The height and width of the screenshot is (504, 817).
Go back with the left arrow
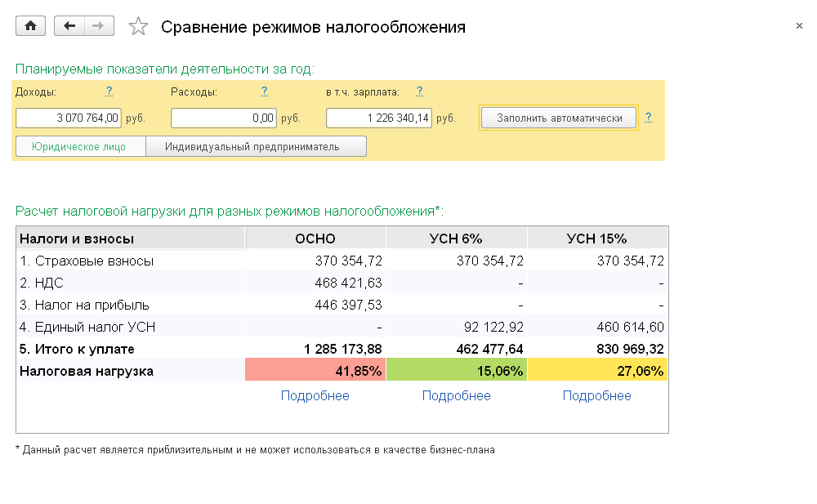(69, 26)
